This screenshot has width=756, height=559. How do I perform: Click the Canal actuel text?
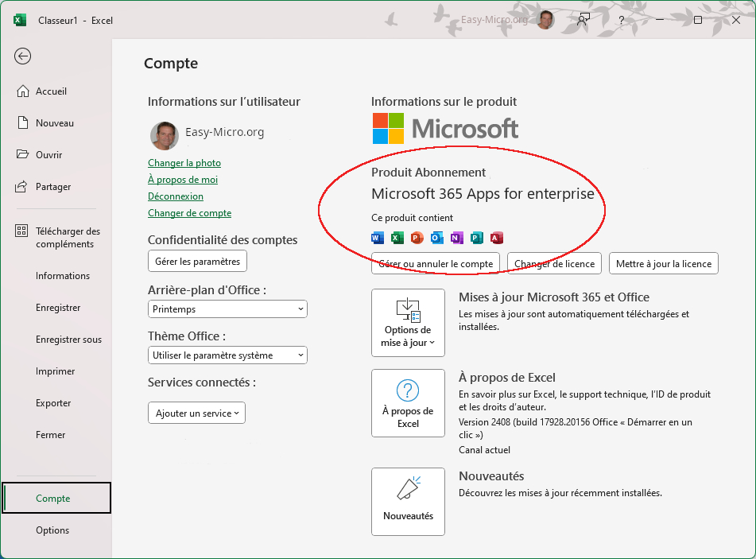click(x=484, y=449)
